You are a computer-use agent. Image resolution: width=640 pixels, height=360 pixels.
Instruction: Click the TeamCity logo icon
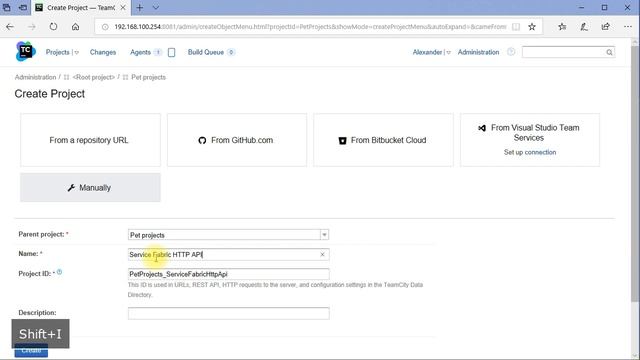click(26, 51)
